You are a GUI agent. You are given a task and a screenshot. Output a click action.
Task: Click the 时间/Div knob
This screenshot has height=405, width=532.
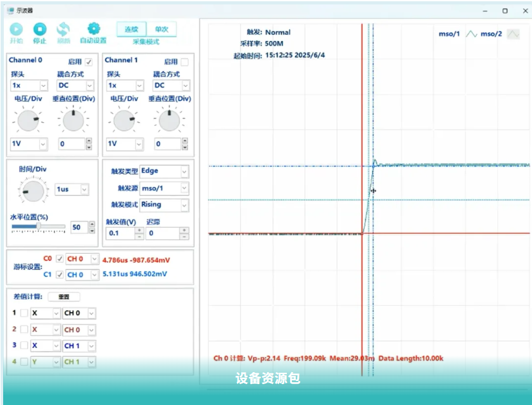click(x=32, y=189)
